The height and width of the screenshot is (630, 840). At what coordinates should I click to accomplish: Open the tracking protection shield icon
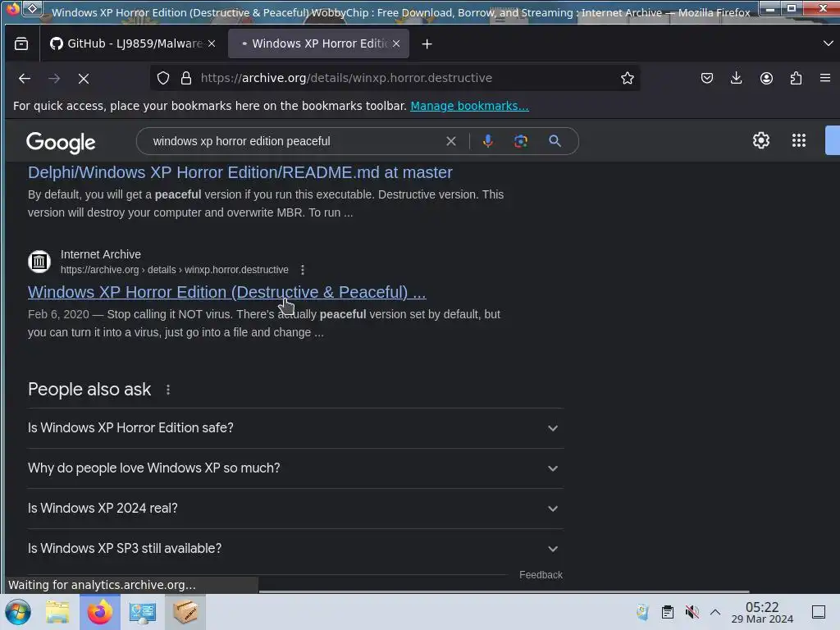163,78
